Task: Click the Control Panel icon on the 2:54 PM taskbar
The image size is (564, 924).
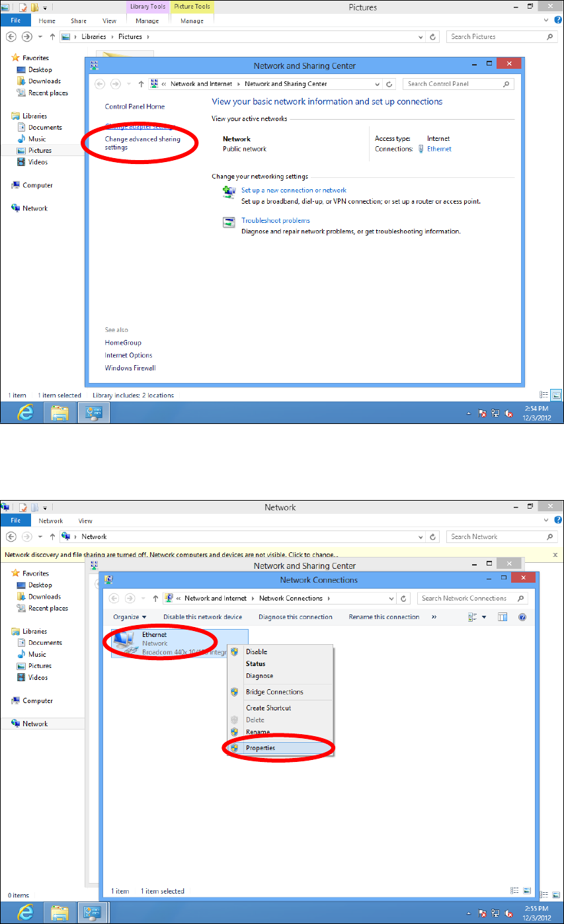Action: [x=94, y=413]
